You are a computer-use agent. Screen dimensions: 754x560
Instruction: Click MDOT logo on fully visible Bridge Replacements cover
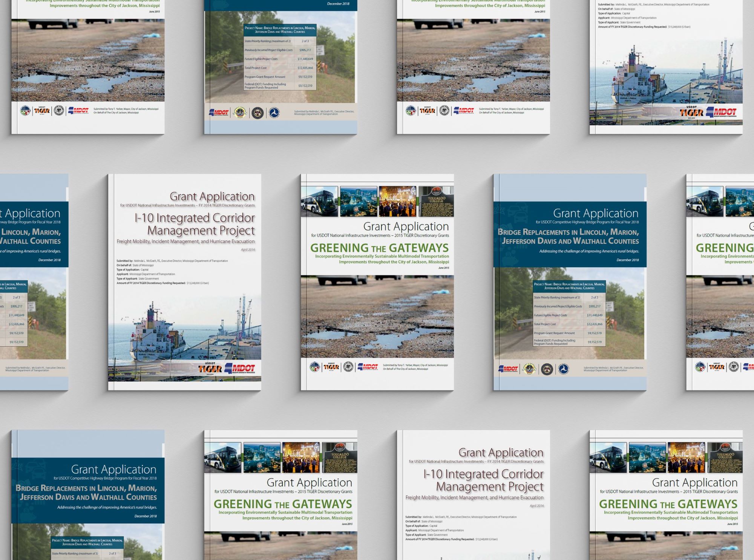(x=508, y=369)
